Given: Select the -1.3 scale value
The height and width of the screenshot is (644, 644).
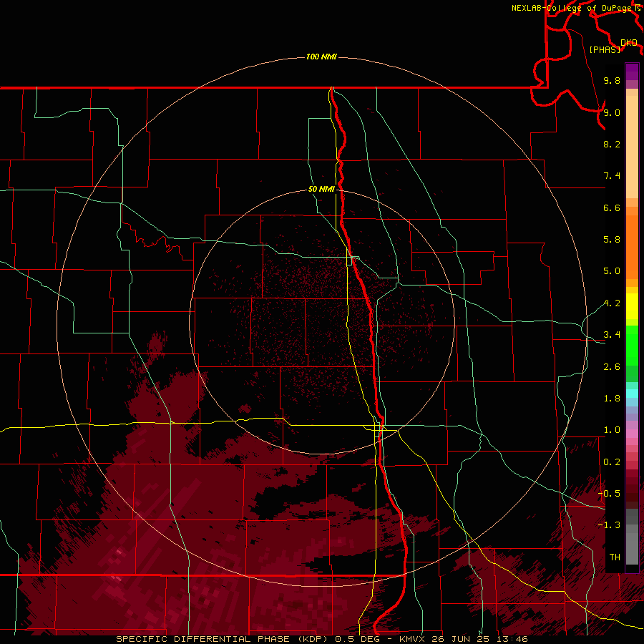Looking at the screenshot, I should 610,525.
